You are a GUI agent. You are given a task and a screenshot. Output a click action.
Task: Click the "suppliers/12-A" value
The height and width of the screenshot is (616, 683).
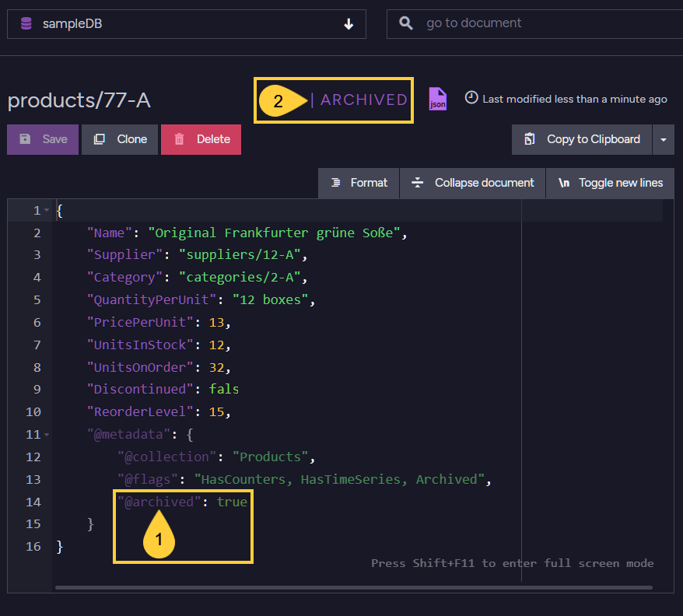click(x=240, y=255)
